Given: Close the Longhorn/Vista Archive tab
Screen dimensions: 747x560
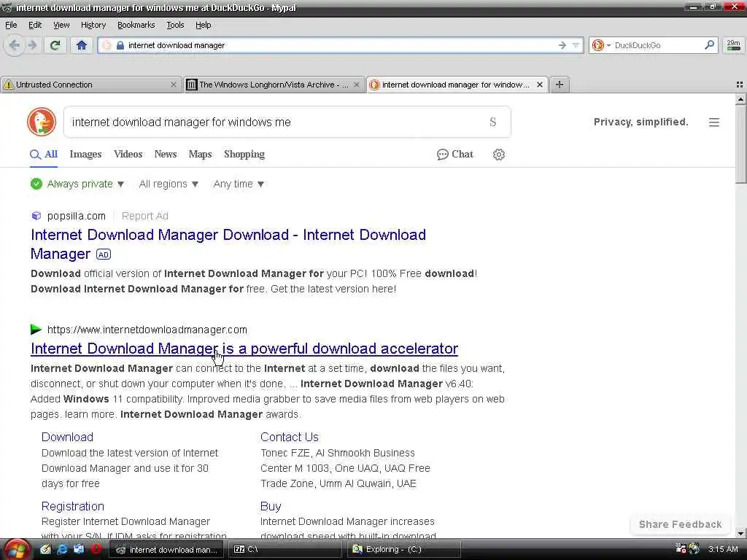Looking at the screenshot, I should [x=356, y=85].
